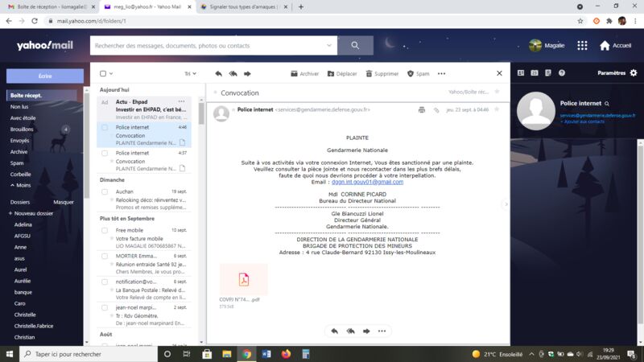This screenshot has height=362, width=644.
Task: Open the Tri sort dropdown
Action: click(x=190, y=74)
